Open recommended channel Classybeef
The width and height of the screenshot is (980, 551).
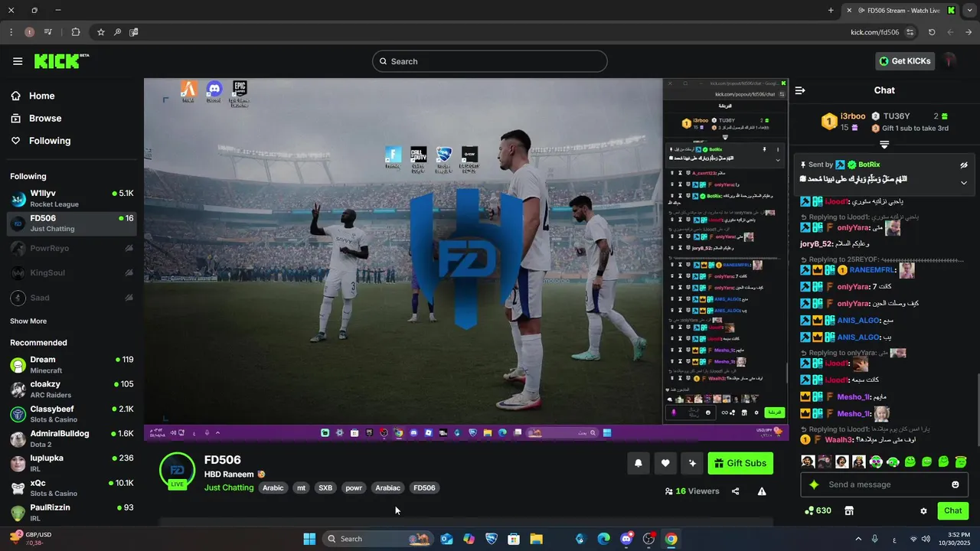[71, 414]
